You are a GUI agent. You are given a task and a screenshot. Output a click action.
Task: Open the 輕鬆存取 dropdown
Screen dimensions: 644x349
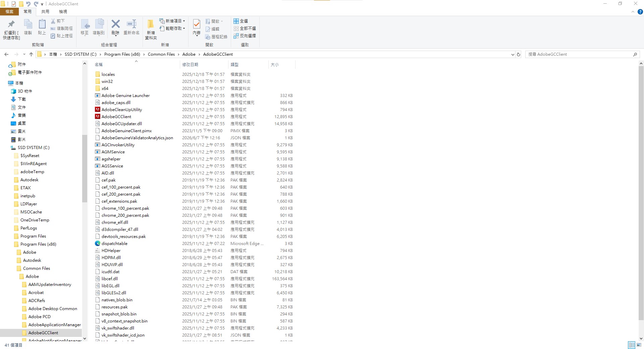172,29
